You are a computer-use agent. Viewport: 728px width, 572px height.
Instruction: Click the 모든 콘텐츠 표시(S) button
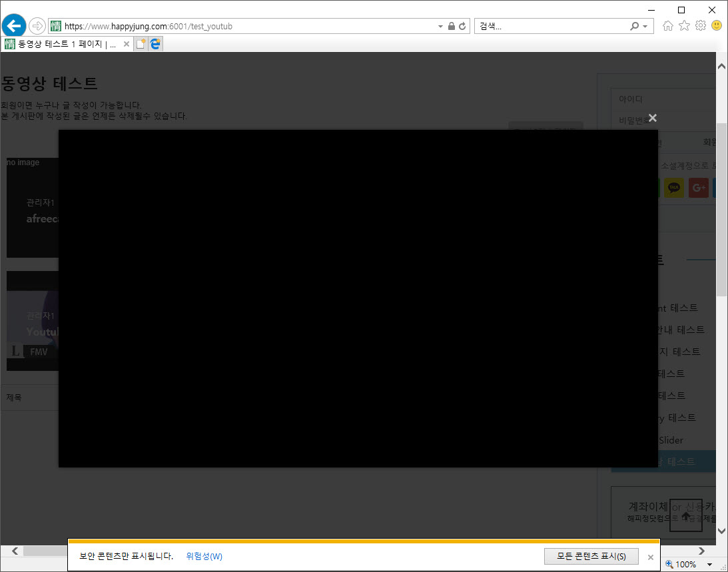[591, 556]
